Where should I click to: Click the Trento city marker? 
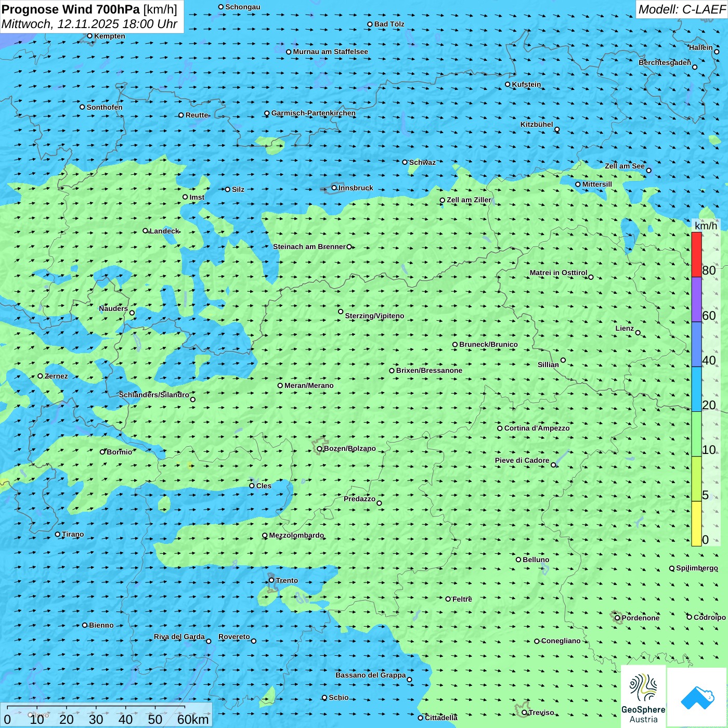(271, 580)
